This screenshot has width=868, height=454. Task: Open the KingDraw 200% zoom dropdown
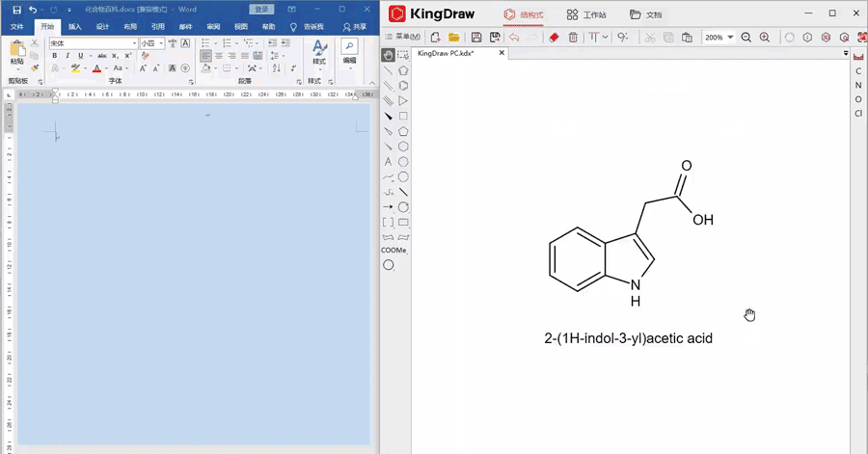click(x=730, y=37)
